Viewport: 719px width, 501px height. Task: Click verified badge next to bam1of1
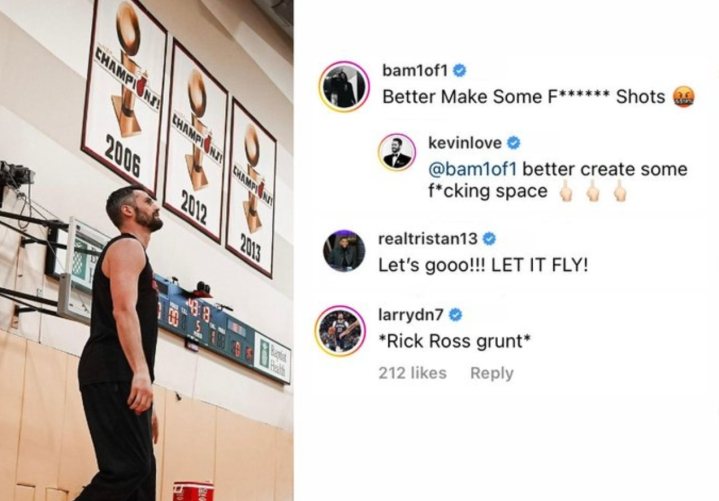(459, 70)
